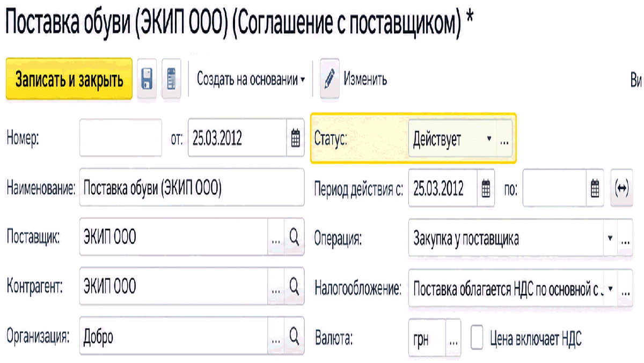Open Организация record with magnifier icon

coord(294,336)
